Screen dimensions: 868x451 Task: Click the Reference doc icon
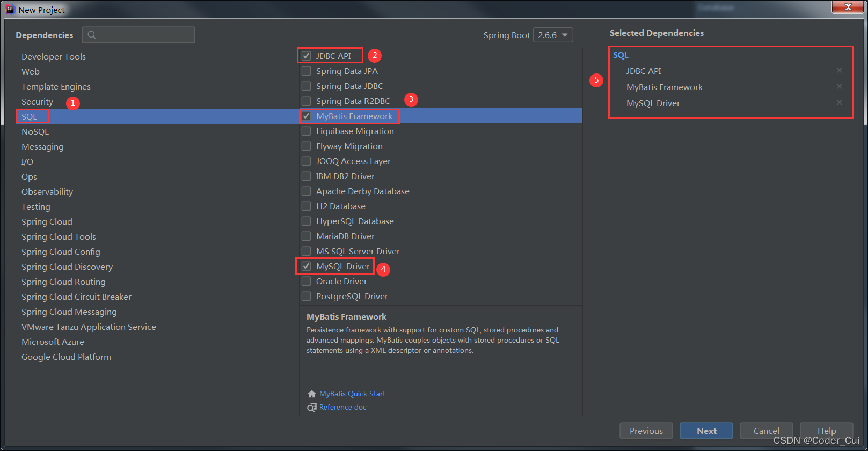(311, 408)
